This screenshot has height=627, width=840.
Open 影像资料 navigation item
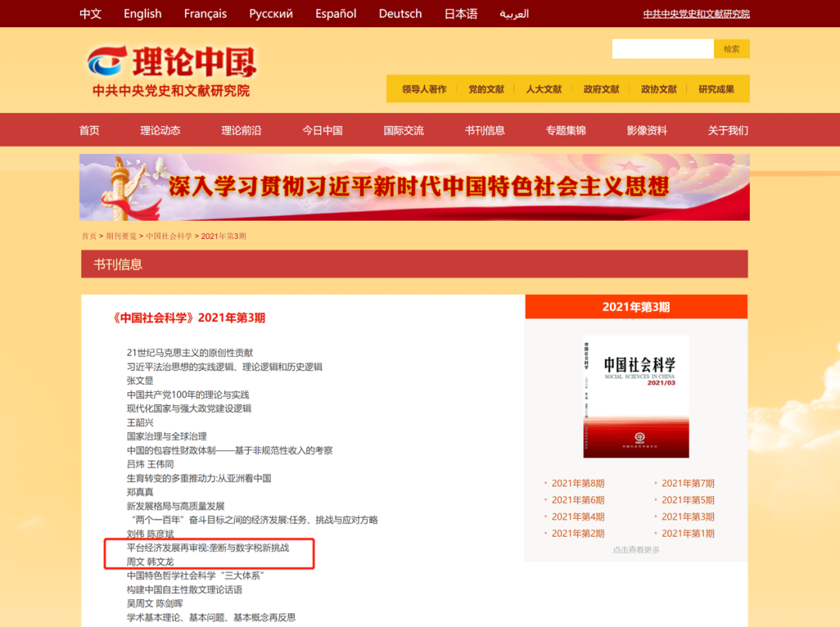click(646, 130)
